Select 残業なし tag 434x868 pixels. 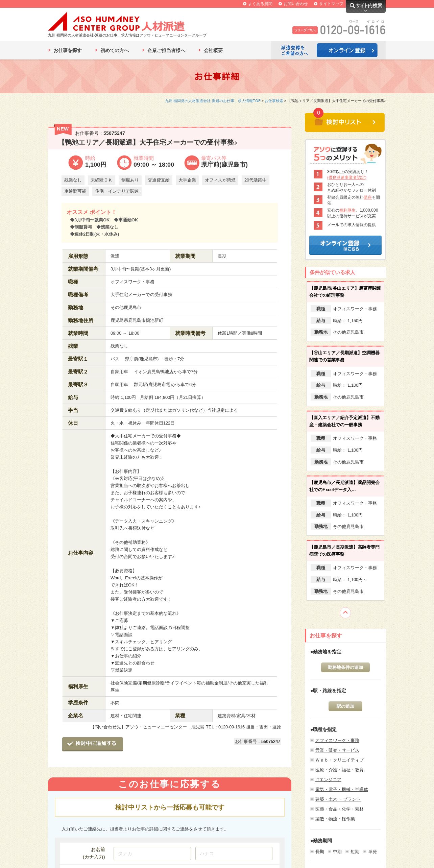click(73, 180)
